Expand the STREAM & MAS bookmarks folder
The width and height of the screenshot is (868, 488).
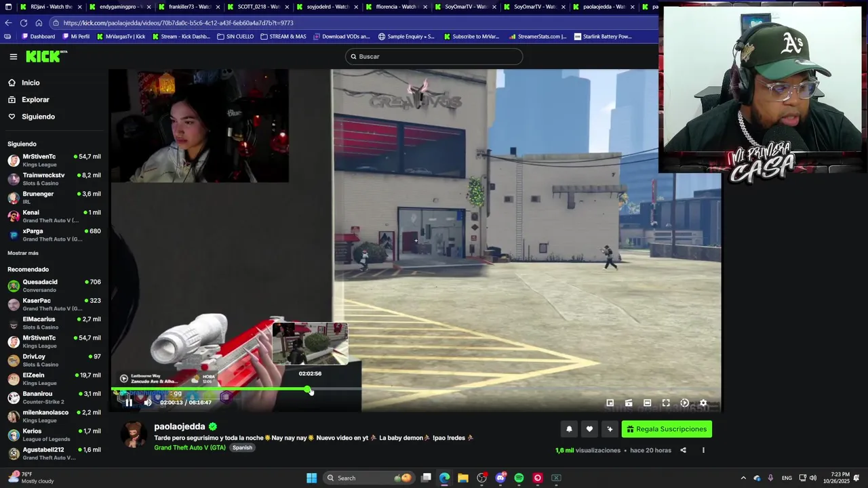[283, 37]
